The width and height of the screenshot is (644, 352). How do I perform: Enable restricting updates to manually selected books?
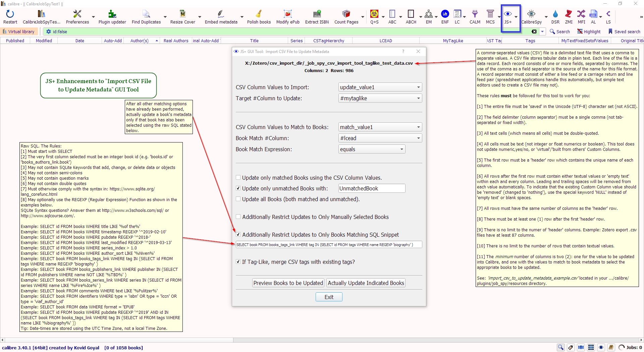[238, 217]
